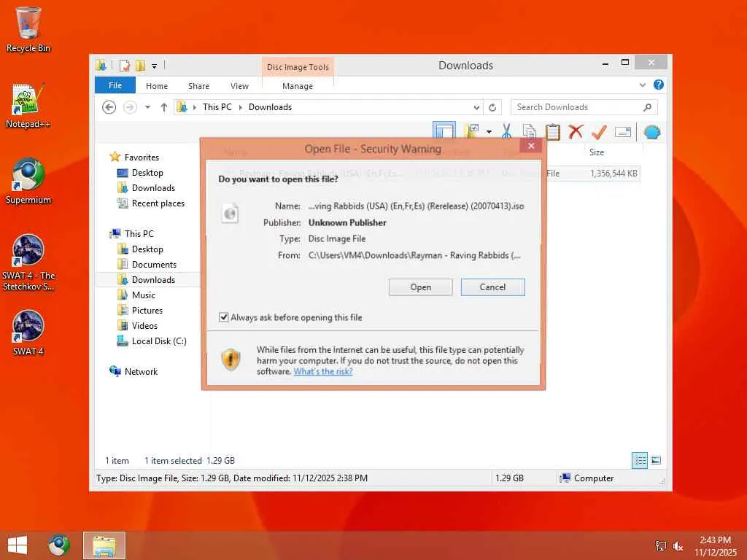Expand the ribbon chevron

(643, 85)
